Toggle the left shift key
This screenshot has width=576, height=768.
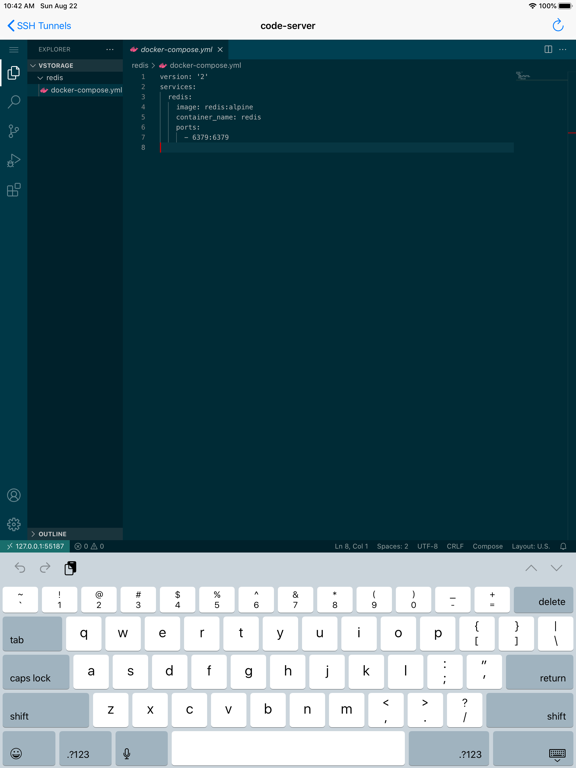tap(46, 710)
